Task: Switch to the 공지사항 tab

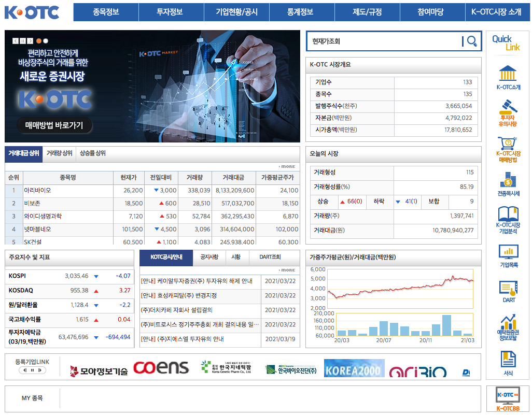Action: [x=209, y=257]
